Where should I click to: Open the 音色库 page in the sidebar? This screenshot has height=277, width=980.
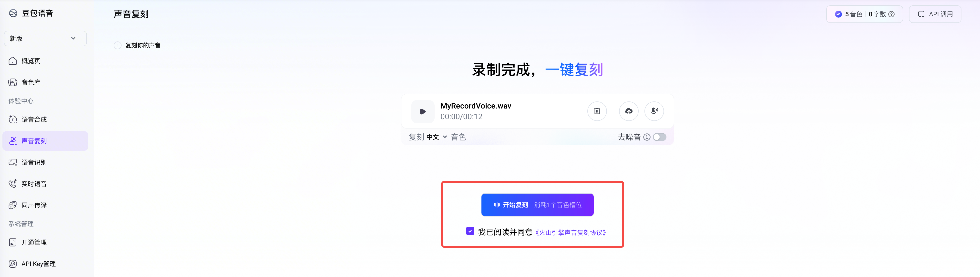[x=31, y=82]
